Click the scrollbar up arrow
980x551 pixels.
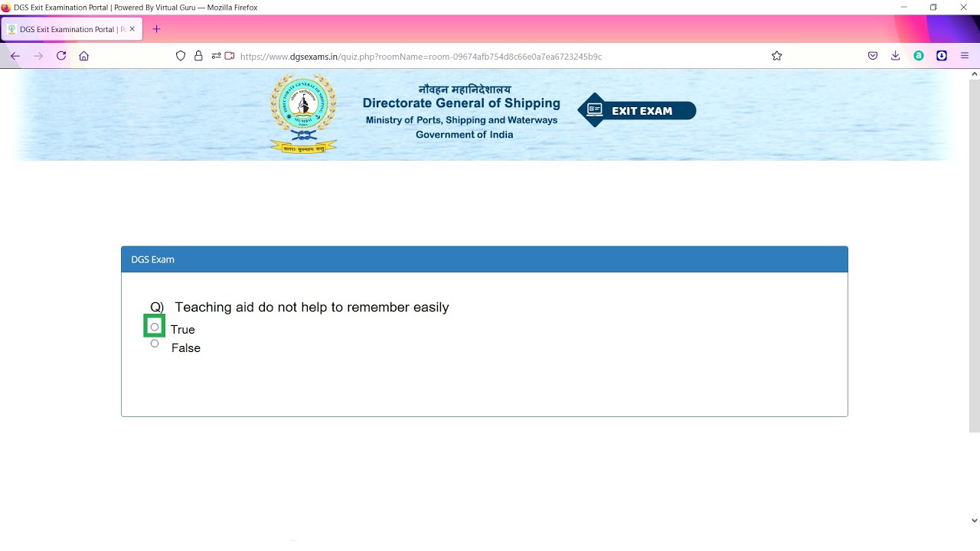[x=975, y=74]
